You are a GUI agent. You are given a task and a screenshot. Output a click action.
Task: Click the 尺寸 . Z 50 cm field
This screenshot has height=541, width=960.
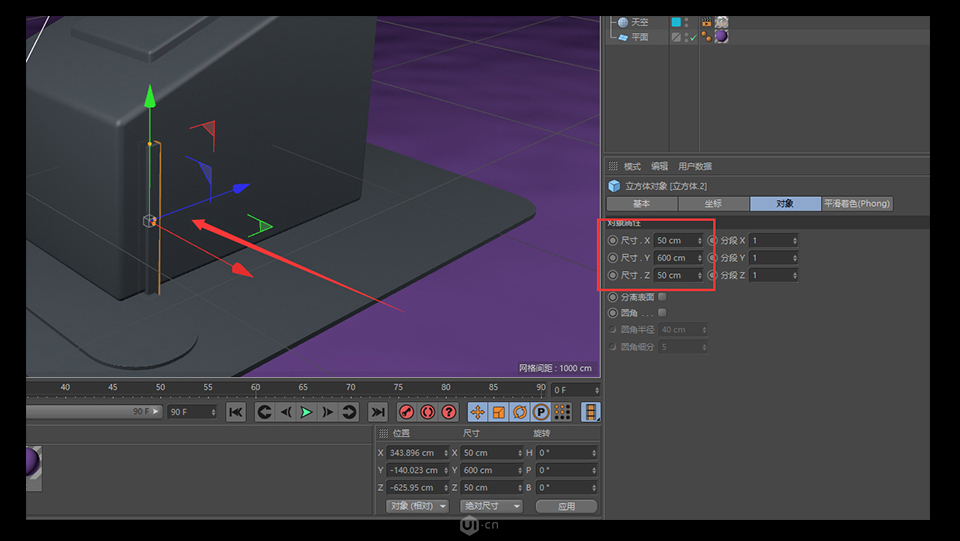[678, 275]
